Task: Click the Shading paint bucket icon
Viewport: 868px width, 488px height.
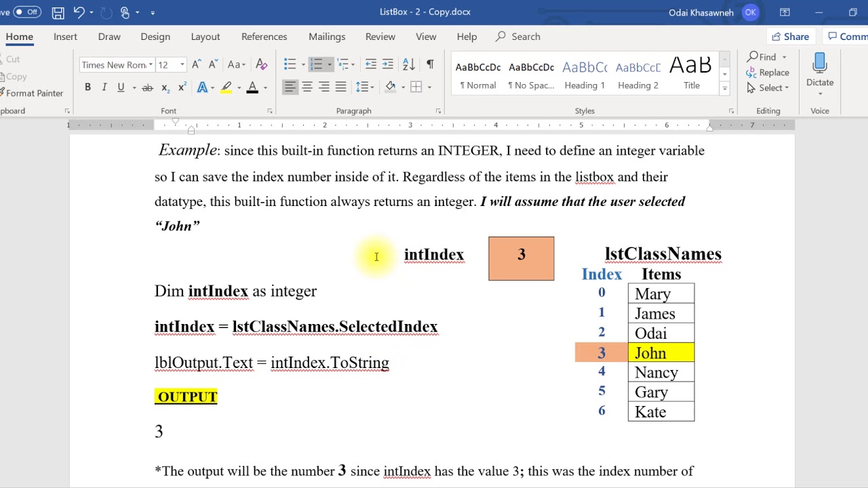Action: click(x=391, y=87)
